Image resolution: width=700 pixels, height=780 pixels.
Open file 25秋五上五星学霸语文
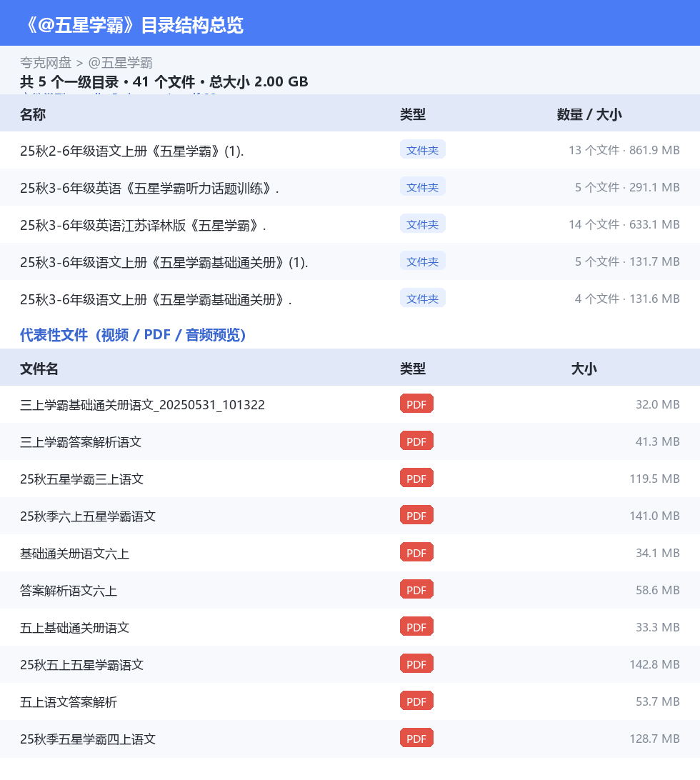(81, 665)
